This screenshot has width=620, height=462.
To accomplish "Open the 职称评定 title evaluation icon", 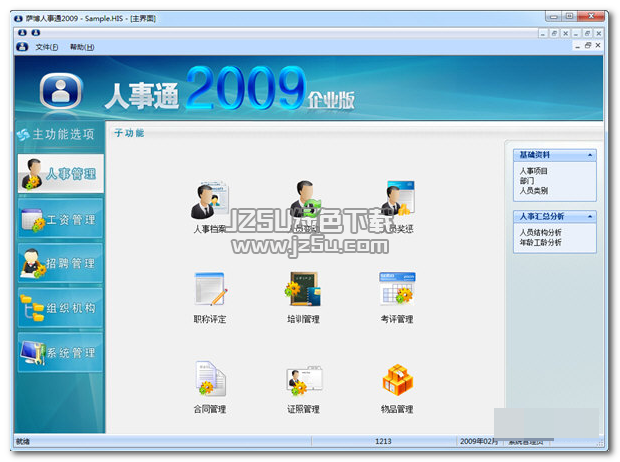I will click(x=210, y=290).
